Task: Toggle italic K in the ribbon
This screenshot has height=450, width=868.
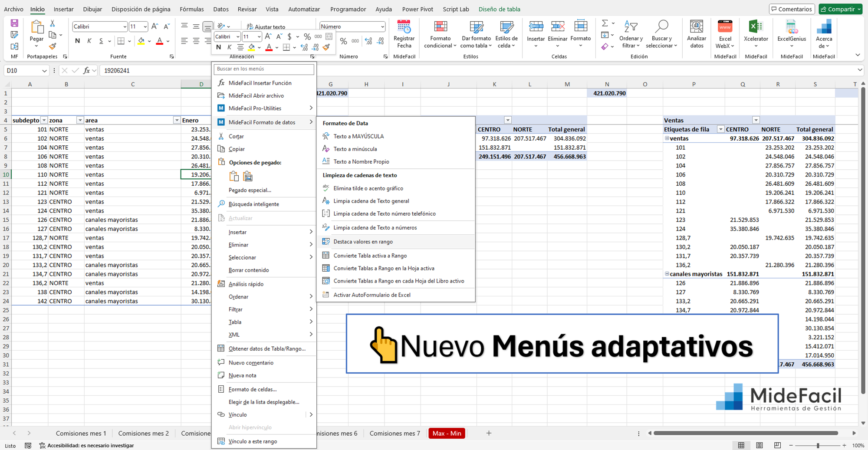Action: tap(89, 41)
